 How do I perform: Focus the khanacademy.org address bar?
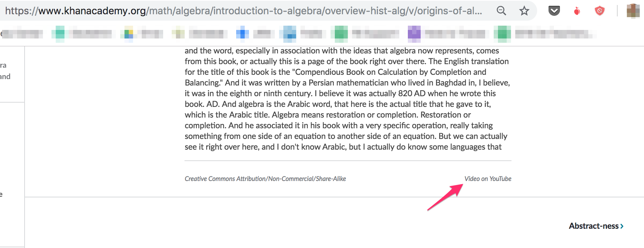tap(242, 11)
